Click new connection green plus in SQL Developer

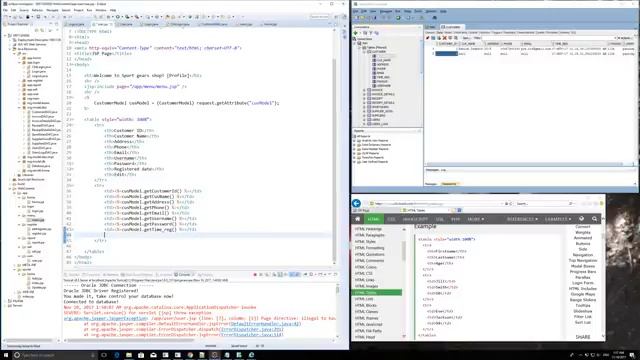[355, 33]
